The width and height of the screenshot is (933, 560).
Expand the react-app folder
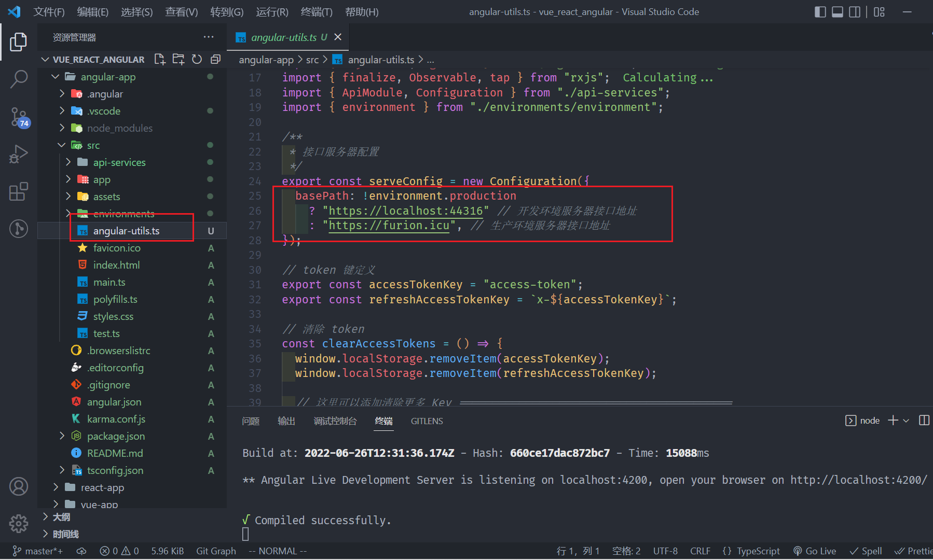(102, 487)
